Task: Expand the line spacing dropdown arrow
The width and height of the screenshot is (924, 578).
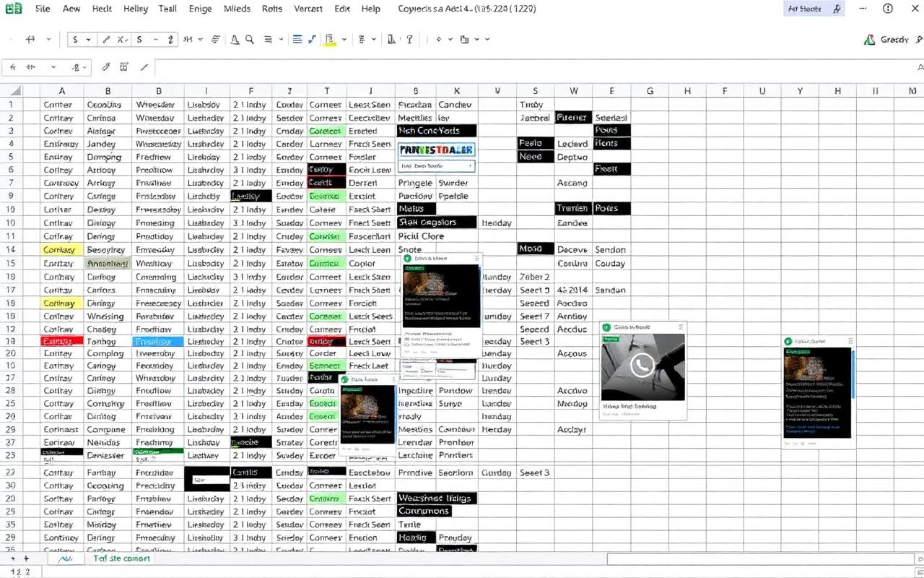Action: (281, 40)
